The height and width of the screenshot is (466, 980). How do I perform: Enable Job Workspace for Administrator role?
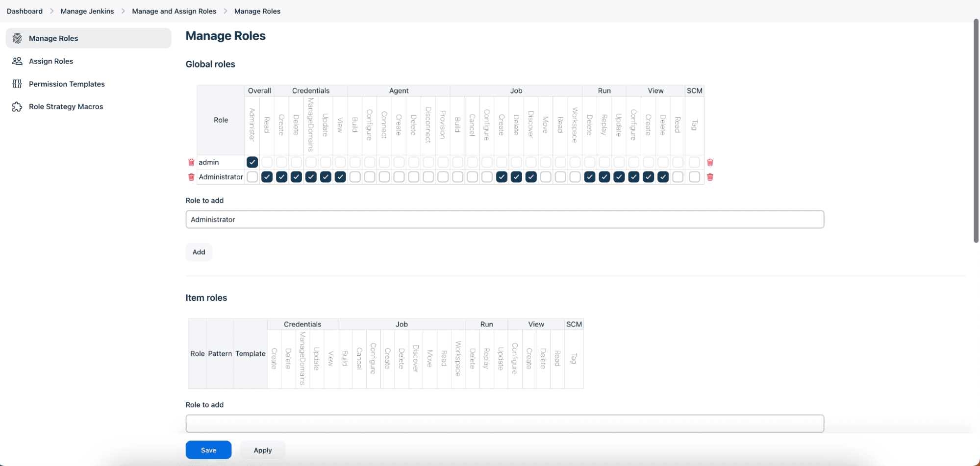[575, 177]
